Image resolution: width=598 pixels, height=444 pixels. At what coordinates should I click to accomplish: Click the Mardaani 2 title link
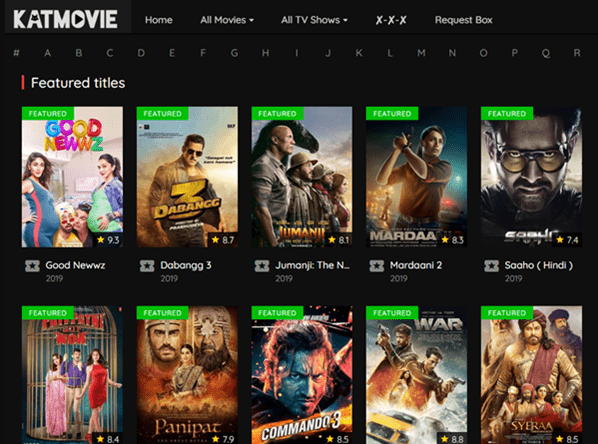(416, 265)
